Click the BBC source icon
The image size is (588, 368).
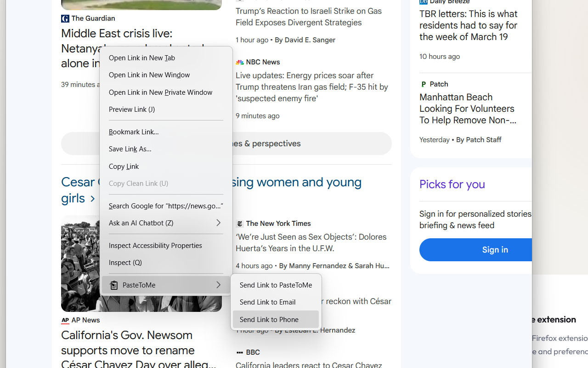tap(239, 352)
